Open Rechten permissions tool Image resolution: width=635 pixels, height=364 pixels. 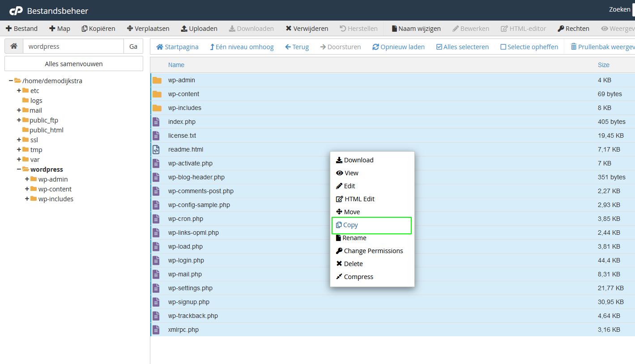pos(573,28)
